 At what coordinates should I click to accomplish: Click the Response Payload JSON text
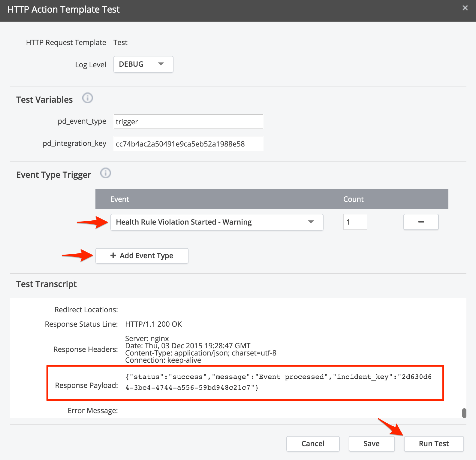[x=278, y=382]
